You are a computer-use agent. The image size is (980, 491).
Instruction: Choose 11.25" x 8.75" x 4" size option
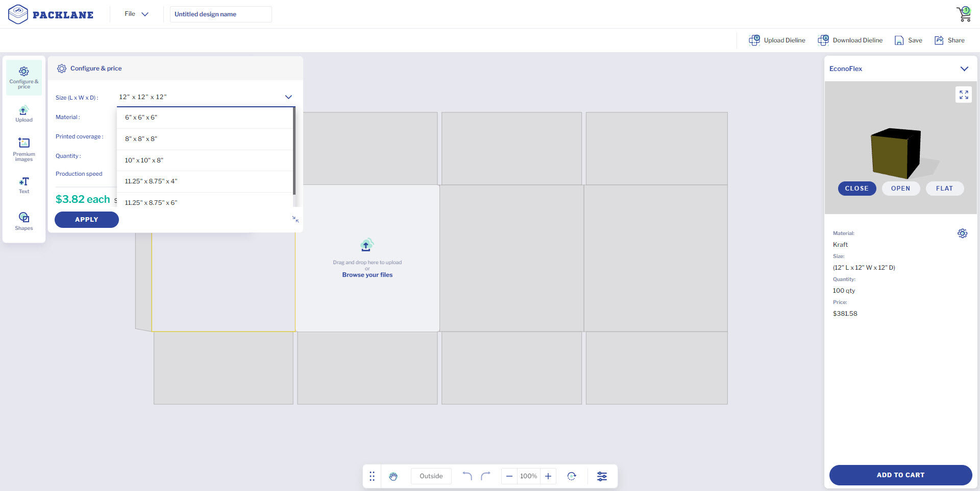click(151, 181)
